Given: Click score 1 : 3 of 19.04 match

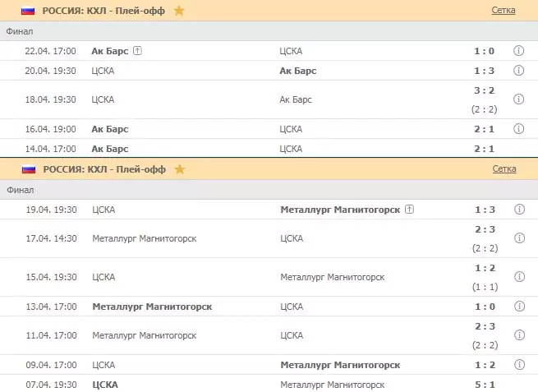Looking at the screenshot, I should point(485,210).
